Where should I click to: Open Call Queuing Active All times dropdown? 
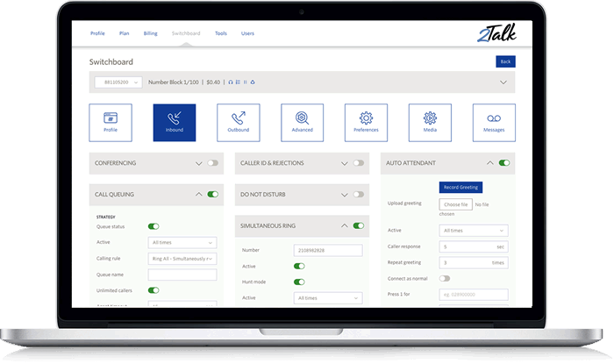click(182, 243)
